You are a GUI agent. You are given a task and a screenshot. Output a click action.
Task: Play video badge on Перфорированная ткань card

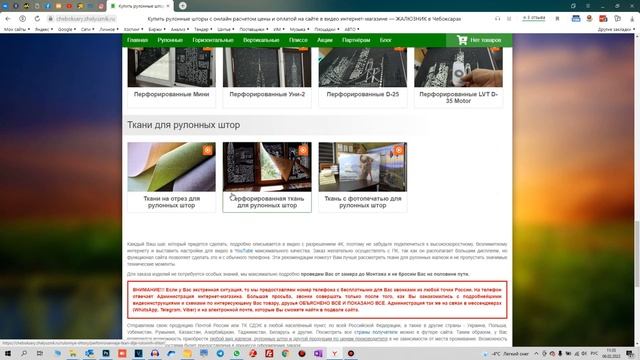coord(303,150)
